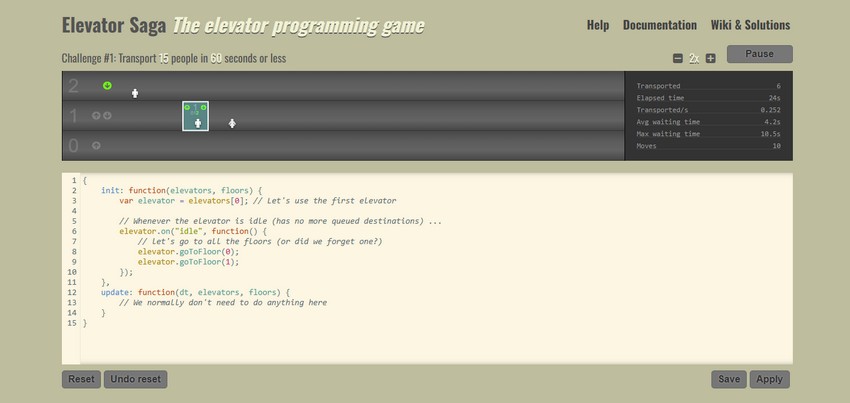Pause the elevator simulation
The width and height of the screenshot is (850, 403).
tap(759, 54)
